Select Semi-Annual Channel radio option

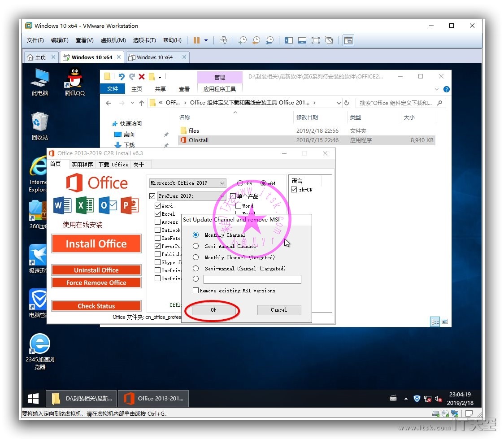point(196,246)
